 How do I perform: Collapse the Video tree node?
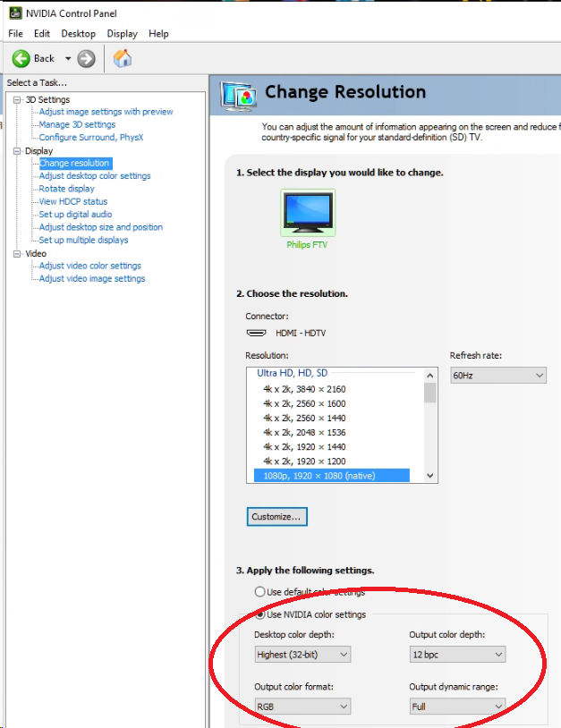pyautogui.click(x=17, y=253)
